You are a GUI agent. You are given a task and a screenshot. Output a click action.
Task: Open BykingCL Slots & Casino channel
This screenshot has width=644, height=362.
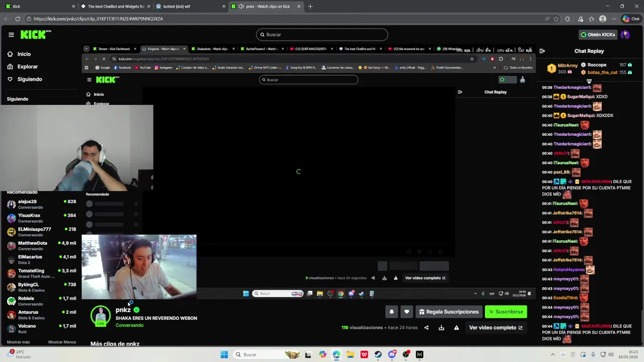click(41, 287)
